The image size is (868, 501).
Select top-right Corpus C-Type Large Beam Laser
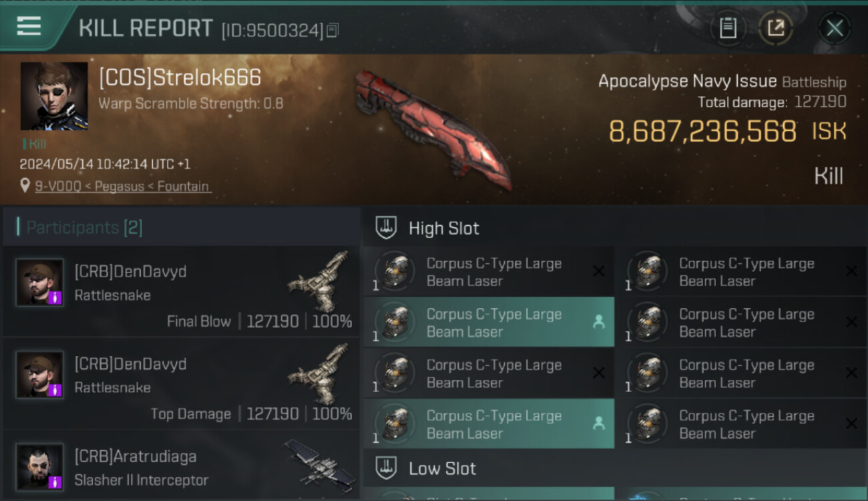pos(741,271)
